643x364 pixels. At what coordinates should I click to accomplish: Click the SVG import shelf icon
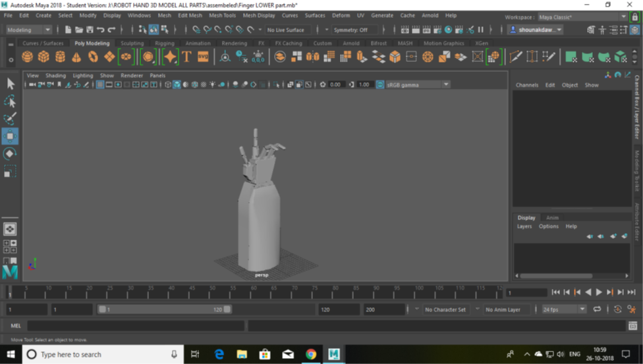(x=203, y=57)
